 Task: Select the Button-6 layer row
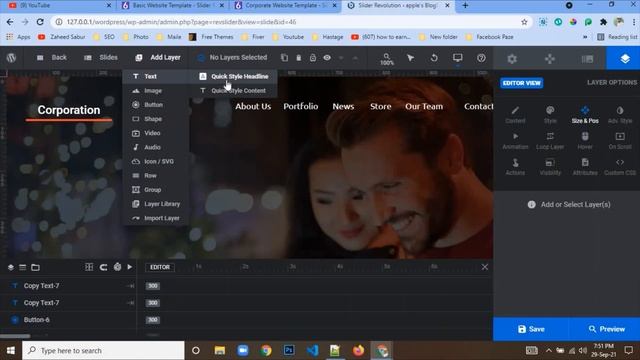coord(68,320)
